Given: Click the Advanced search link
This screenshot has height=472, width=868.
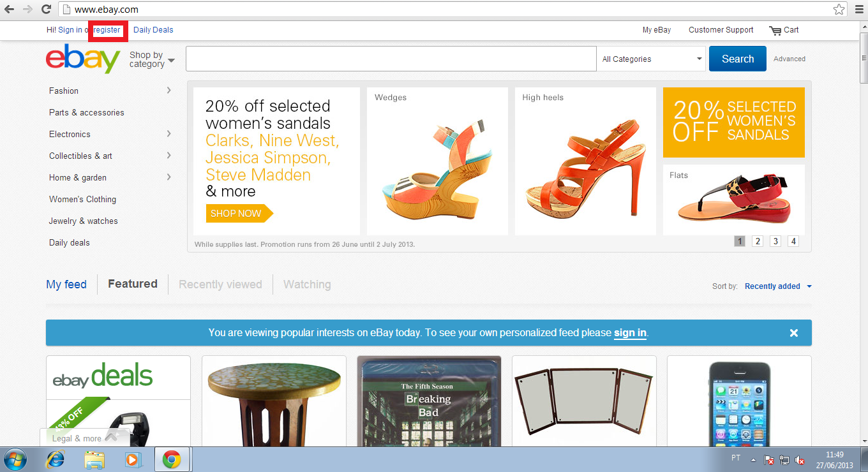Looking at the screenshot, I should (789, 59).
